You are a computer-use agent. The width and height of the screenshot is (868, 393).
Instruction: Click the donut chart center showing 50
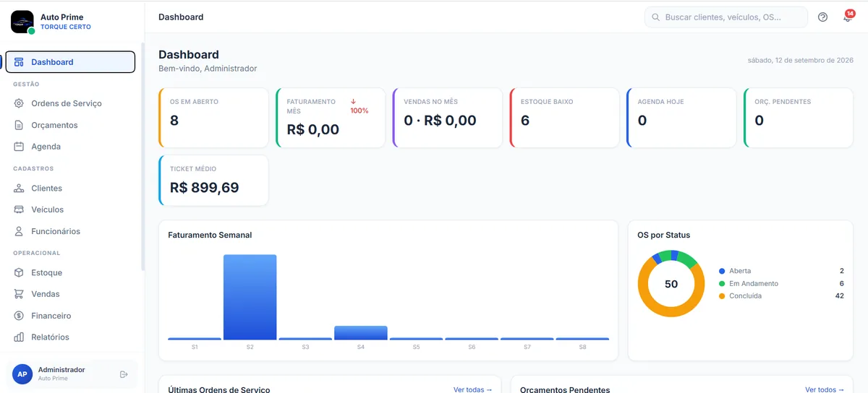pyautogui.click(x=671, y=284)
